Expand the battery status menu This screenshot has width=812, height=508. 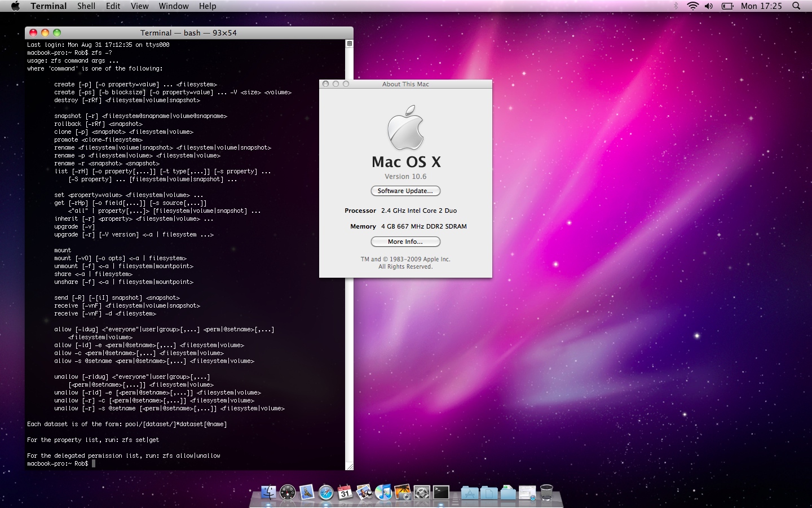click(x=727, y=6)
